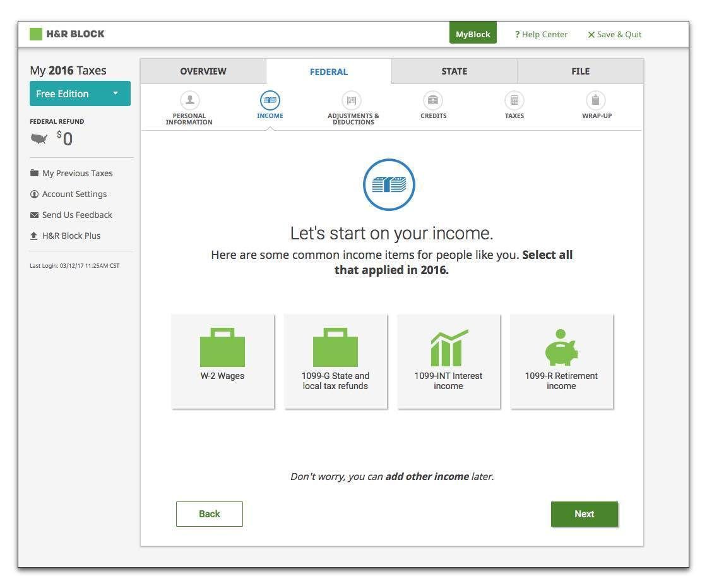The width and height of the screenshot is (707, 588).
Task: Click the Back button
Action: [209, 514]
